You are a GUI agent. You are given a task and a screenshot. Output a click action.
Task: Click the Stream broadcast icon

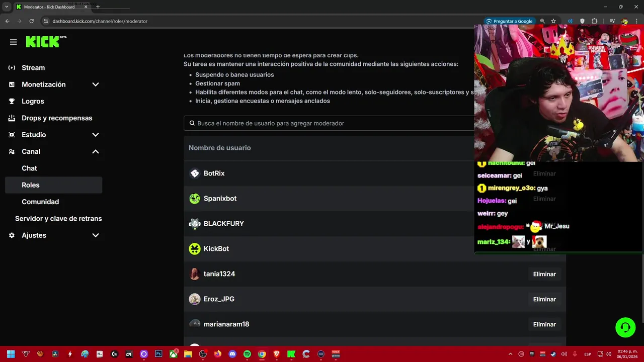coord(12,67)
